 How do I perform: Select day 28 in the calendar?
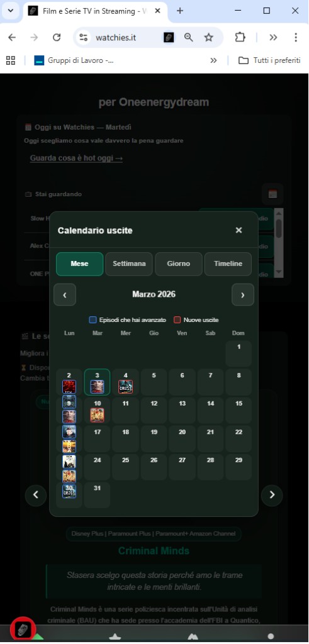coord(210,467)
